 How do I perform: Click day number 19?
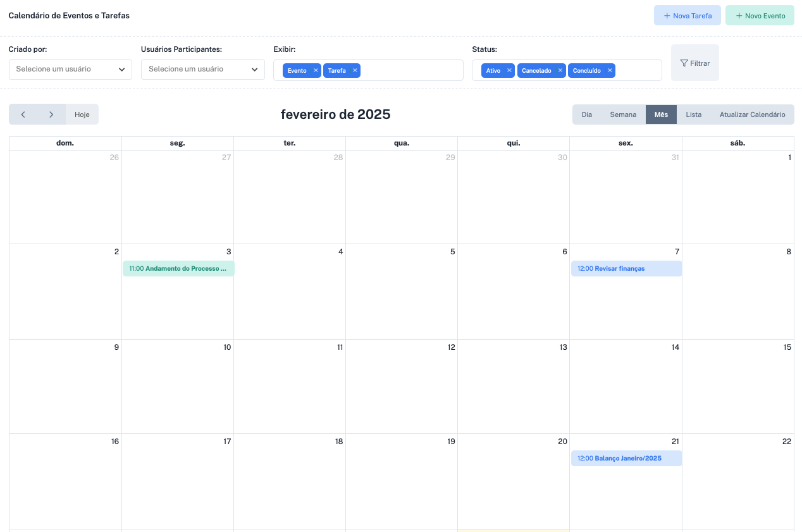(451, 442)
